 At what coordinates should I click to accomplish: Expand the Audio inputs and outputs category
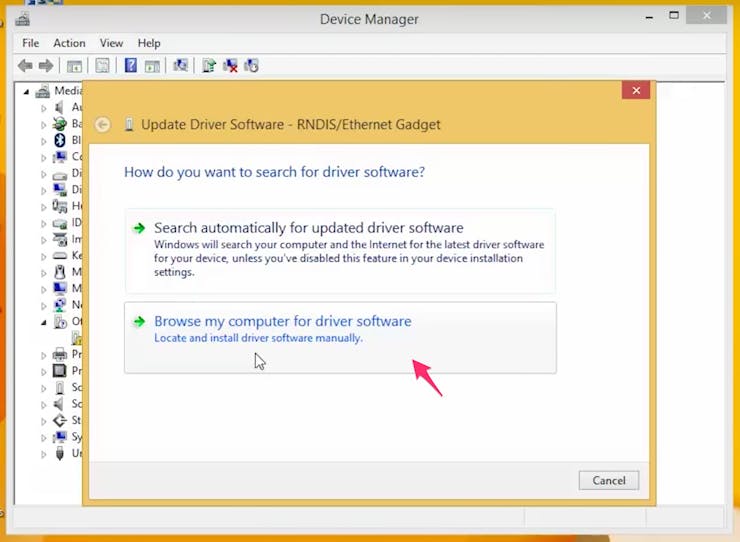(43, 108)
